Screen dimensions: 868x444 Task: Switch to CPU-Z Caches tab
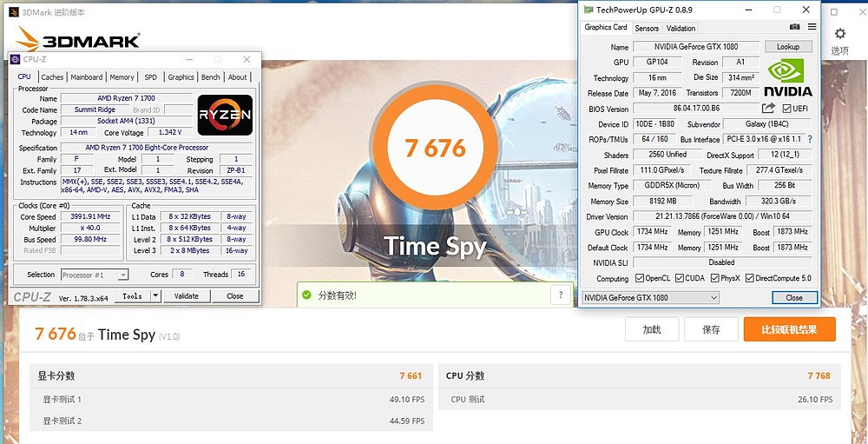[52, 77]
